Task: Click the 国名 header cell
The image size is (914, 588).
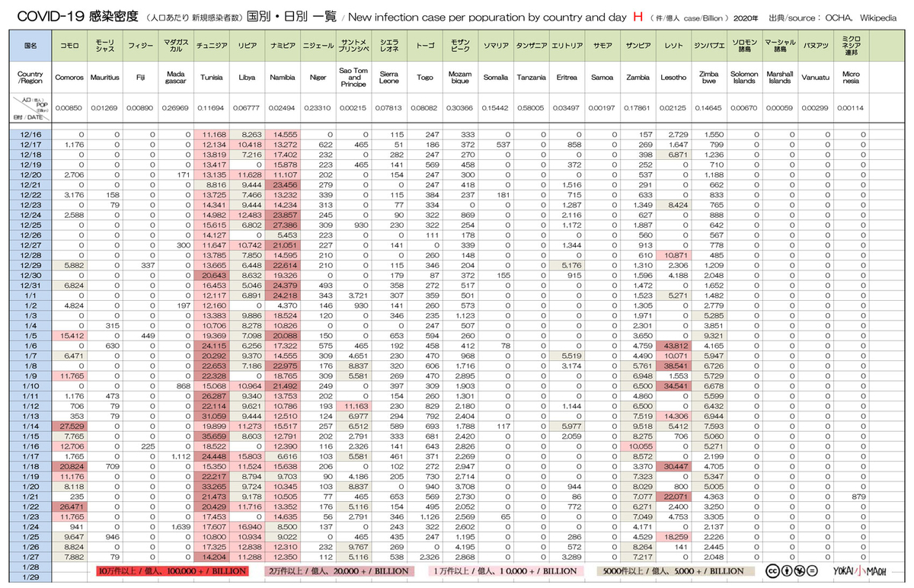Action: coord(30,46)
